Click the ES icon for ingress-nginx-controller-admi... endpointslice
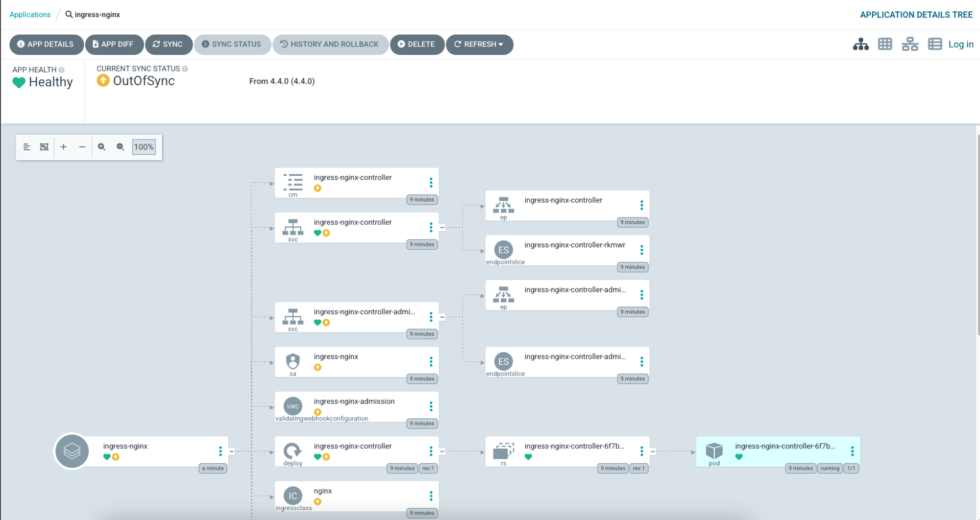 click(x=504, y=361)
